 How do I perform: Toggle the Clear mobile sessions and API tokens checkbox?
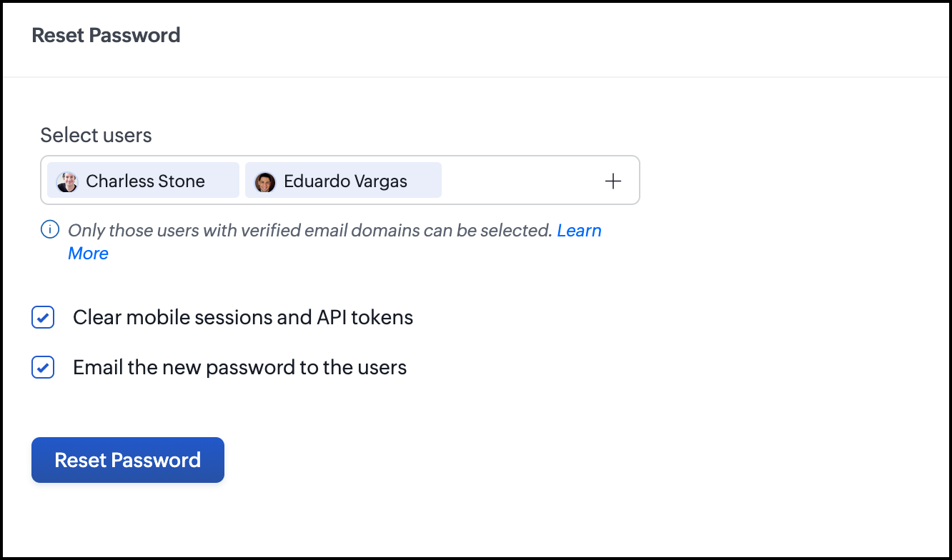[x=43, y=317]
